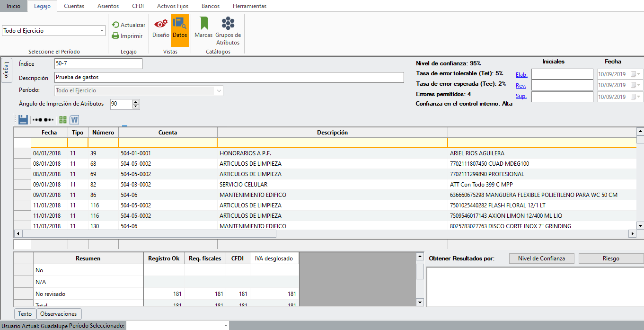Image resolution: width=644 pixels, height=330 pixels.
Task: Click the Índice input field
Action: coord(98,64)
